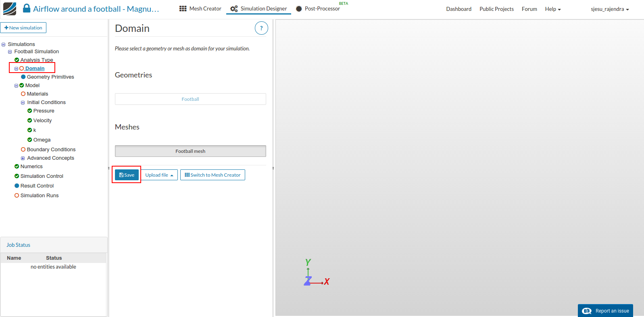
Task: Click the SimScale logo icon
Action: coord(10,9)
